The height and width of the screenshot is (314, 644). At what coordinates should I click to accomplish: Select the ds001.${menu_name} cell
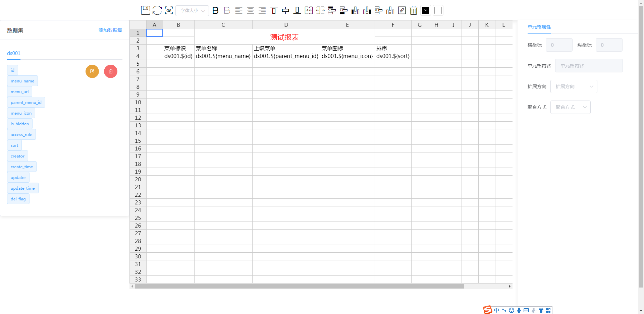pos(223,56)
